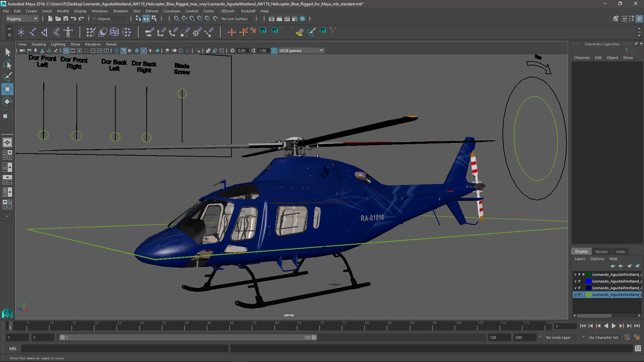Screen dimensions: 644x362
Task: Expand the shelf tab options gear
Action: point(9,35)
